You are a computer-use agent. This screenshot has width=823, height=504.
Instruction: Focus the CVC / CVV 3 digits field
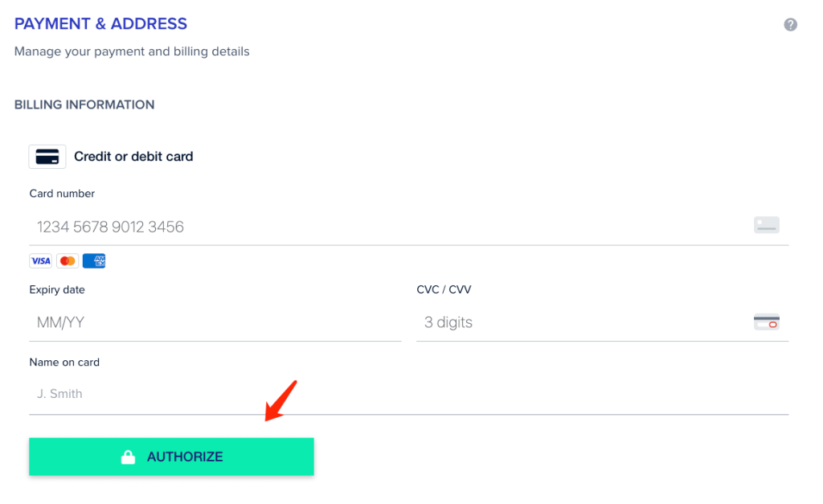603,322
